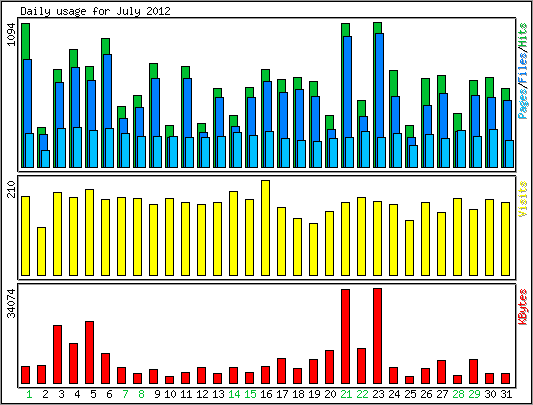Click day 24 on the x-axis
Image resolution: width=533 pixels, height=405 pixels.
[394, 394]
